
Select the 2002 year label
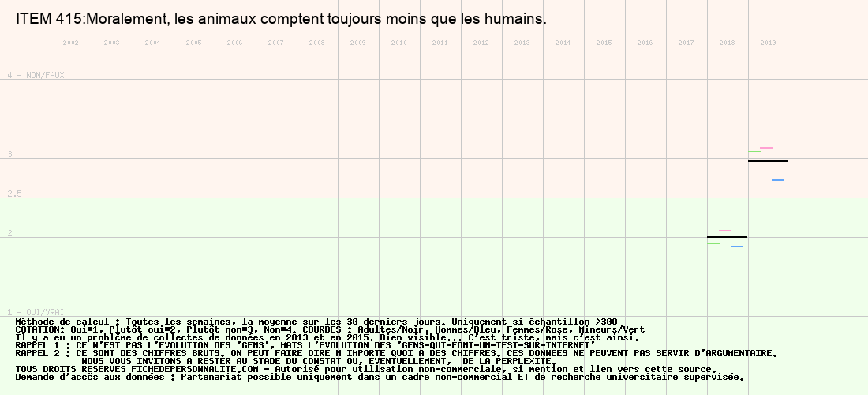coord(71,43)
